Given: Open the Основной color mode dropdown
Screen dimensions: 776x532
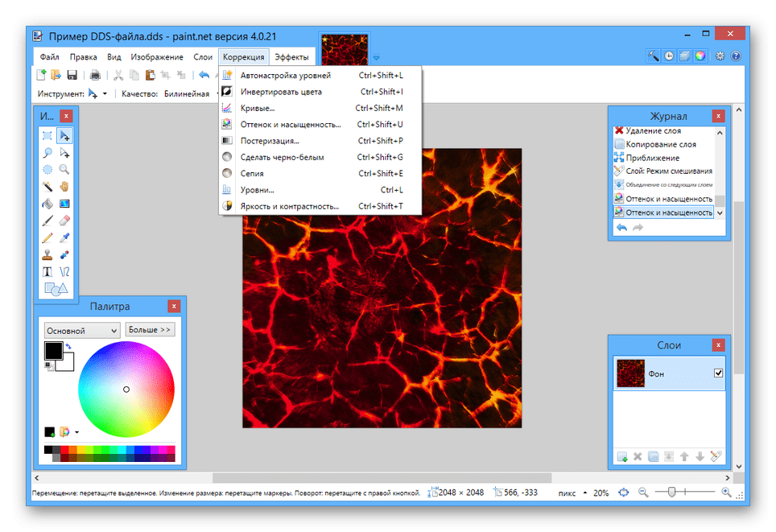Looking at the screenshot, I should click(82, 330).
